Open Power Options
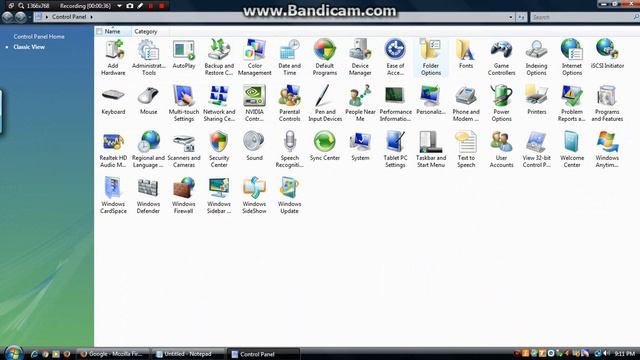This screenshot has width=640, height=360. point(501,104)
